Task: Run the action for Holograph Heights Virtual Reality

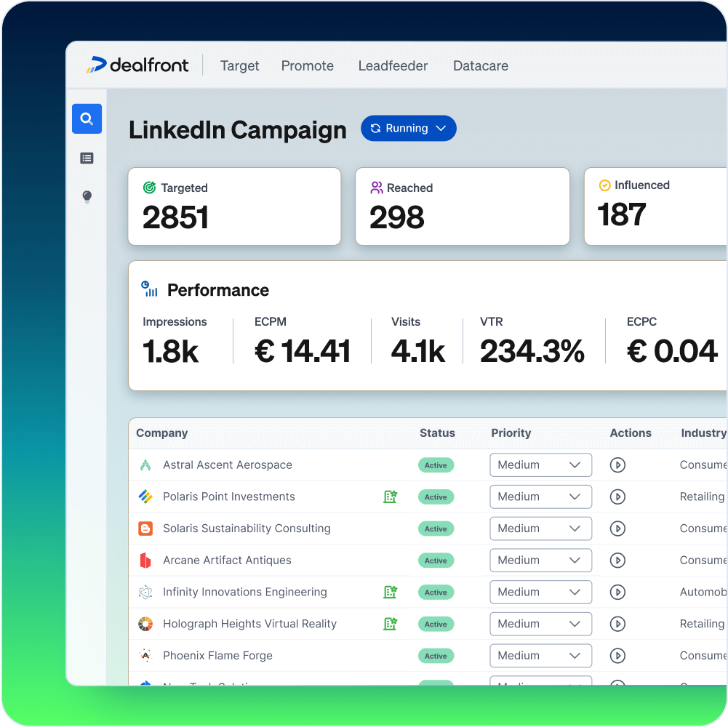Action: 617,624
